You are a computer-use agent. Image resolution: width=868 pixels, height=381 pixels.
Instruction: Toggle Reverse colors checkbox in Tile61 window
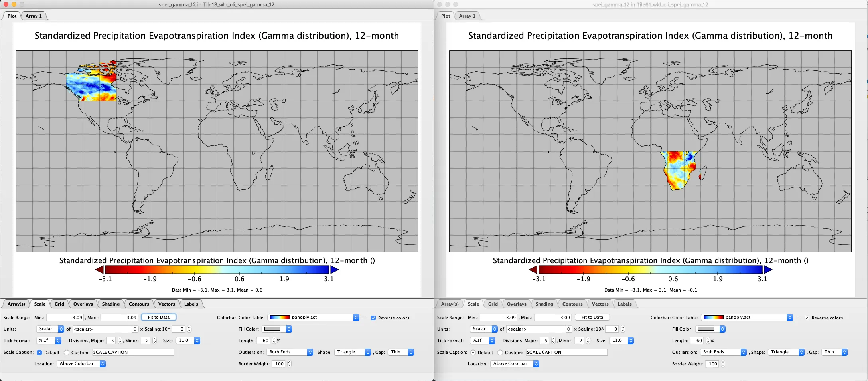[x=807, y=318]
